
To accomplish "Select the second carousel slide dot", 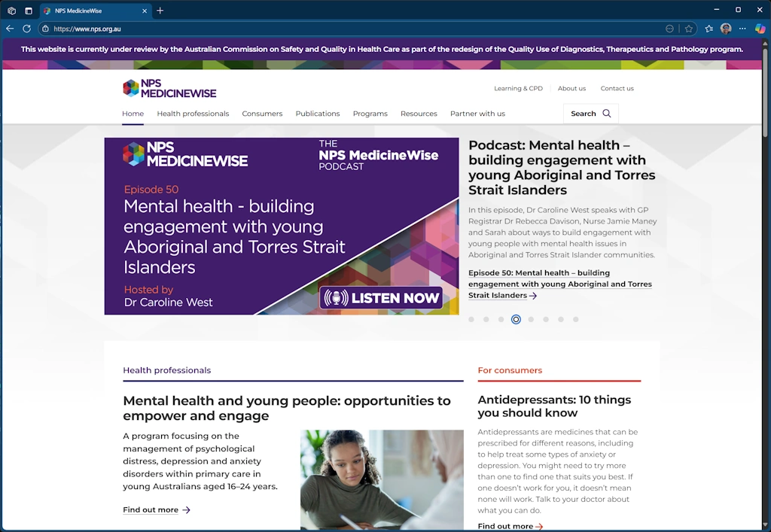I will 486,319.
